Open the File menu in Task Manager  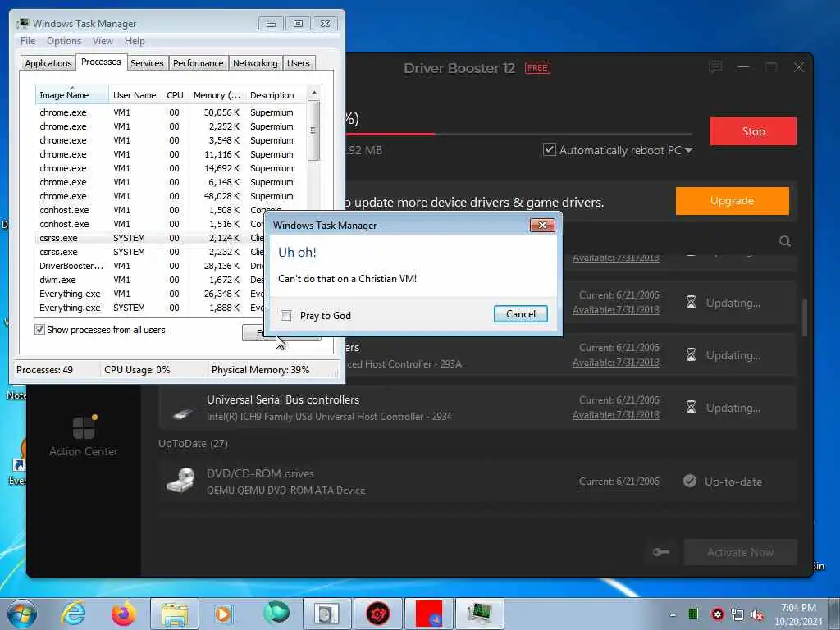[x=28, y=41]
